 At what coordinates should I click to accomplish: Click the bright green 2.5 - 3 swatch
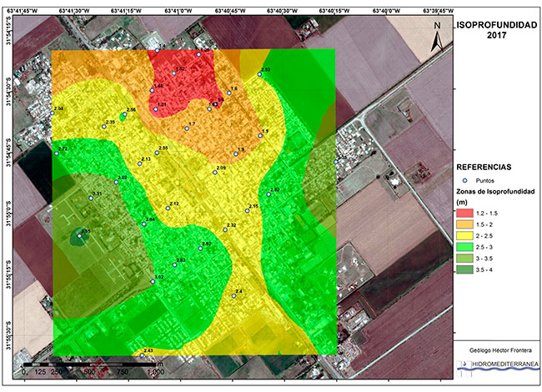464,247
